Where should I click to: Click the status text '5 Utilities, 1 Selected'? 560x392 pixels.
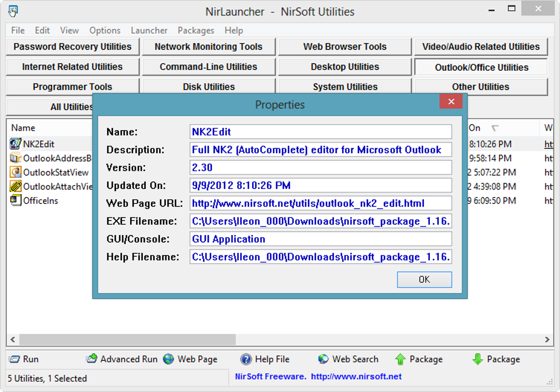pyautogui.click(x=47, y=378)
